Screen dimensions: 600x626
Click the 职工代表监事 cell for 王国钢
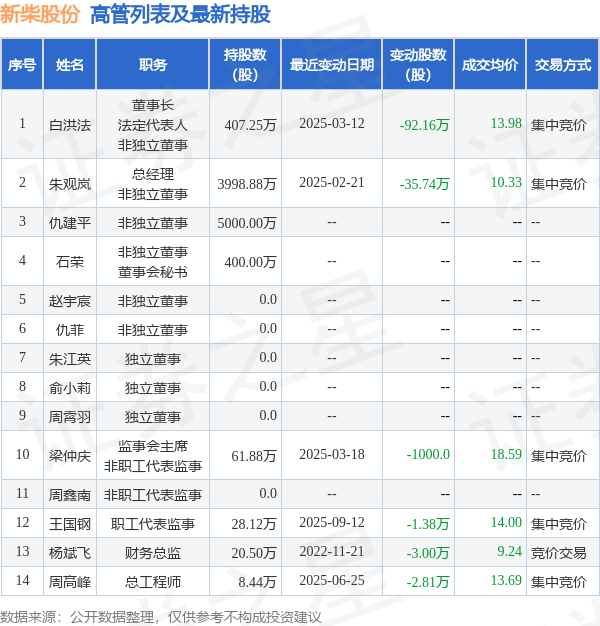click(152, 524)
